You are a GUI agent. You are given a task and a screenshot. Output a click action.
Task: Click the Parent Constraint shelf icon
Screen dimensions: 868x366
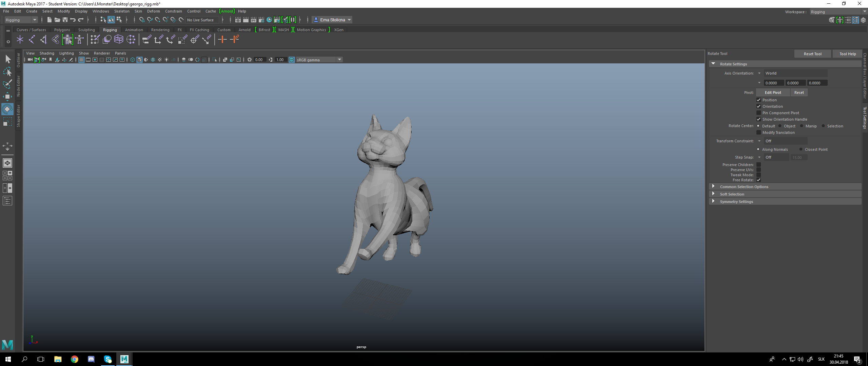point(146,40)
